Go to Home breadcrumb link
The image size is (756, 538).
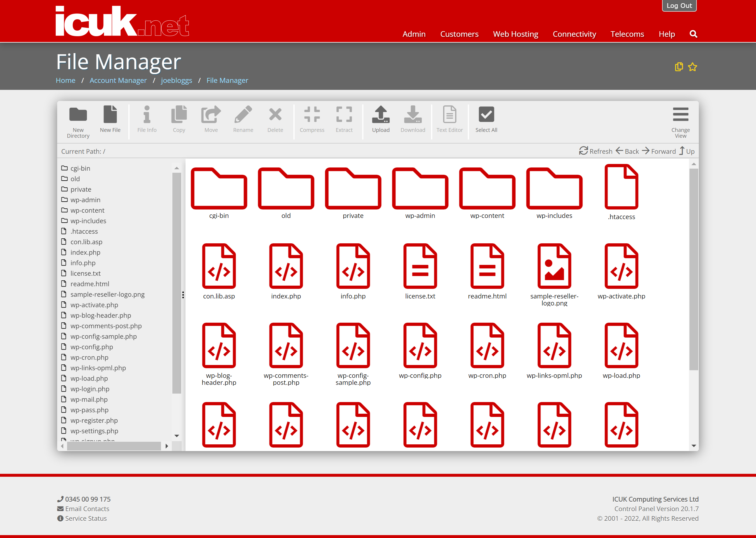(x=66, y=80)
